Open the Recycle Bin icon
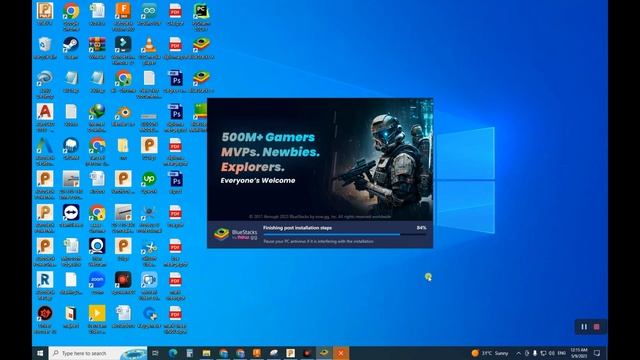 (x=45, y=48)
